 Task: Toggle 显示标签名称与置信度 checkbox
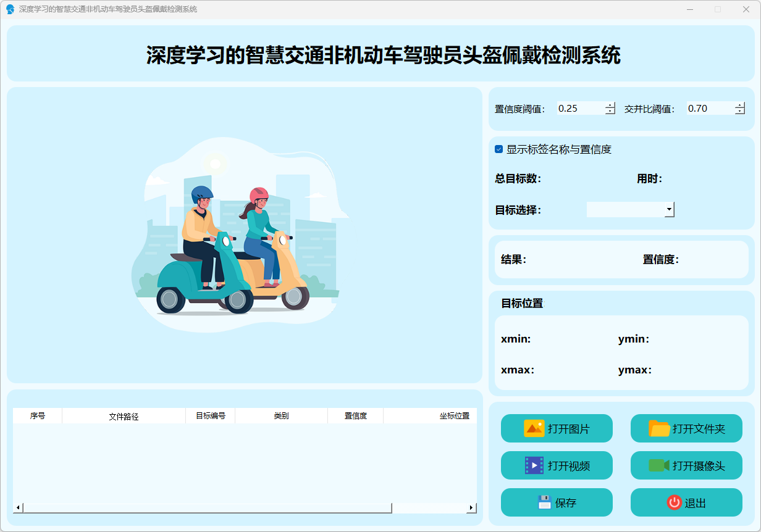499,149
